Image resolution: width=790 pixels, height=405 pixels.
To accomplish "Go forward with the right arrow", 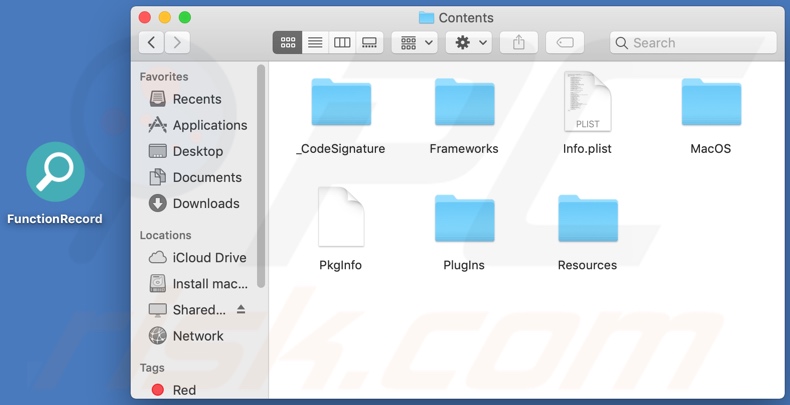I will pos(177,43).
